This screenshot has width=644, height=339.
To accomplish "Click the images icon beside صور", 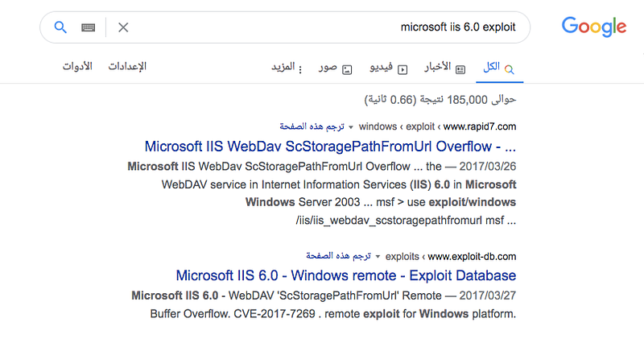I will click(347, 69).
